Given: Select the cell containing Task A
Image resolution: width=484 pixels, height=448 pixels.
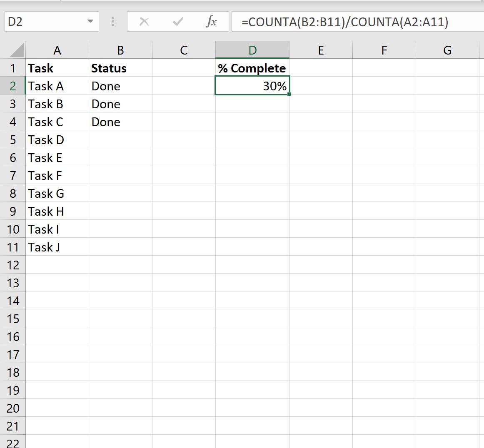Looking at the screenshot, I should 57,86.
